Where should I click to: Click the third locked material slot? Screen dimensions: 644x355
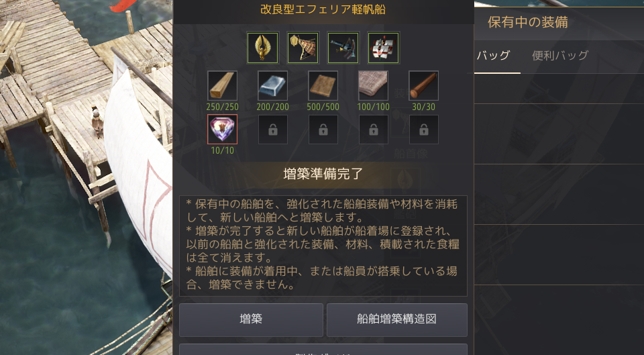374,130
